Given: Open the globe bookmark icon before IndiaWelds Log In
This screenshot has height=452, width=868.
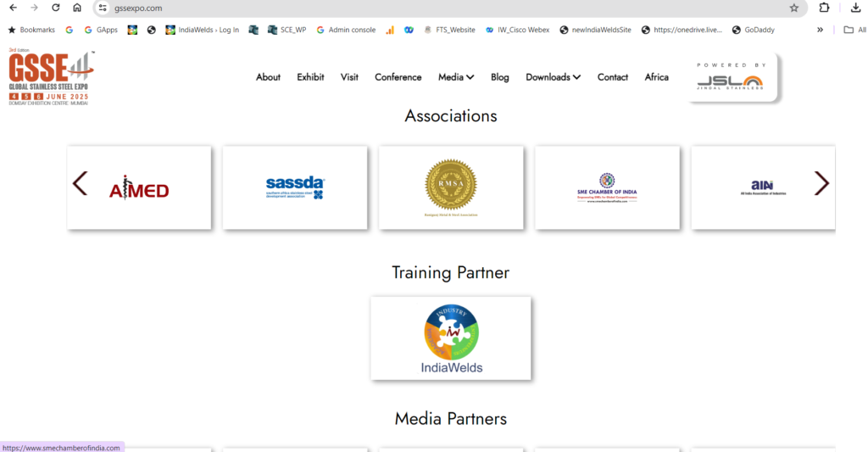Looking at the screenshot, I should [151, 30].
